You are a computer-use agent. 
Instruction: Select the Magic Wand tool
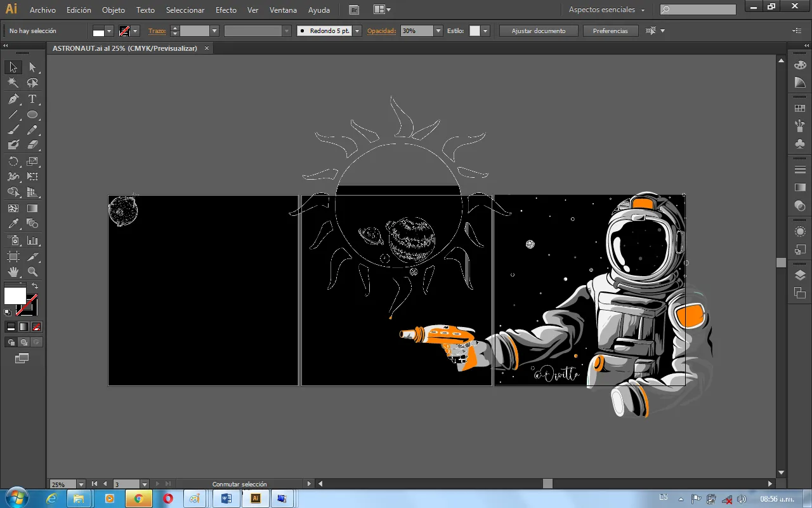coord(13,83)
